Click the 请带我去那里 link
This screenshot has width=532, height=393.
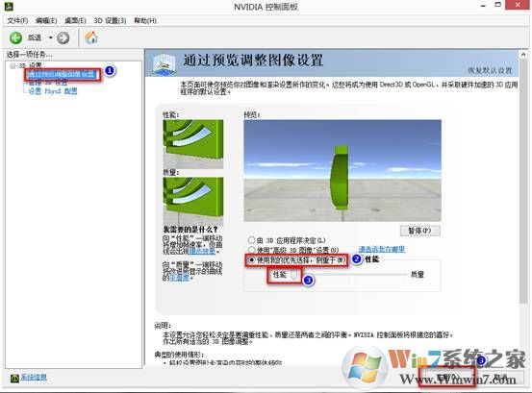pos(382,250)
